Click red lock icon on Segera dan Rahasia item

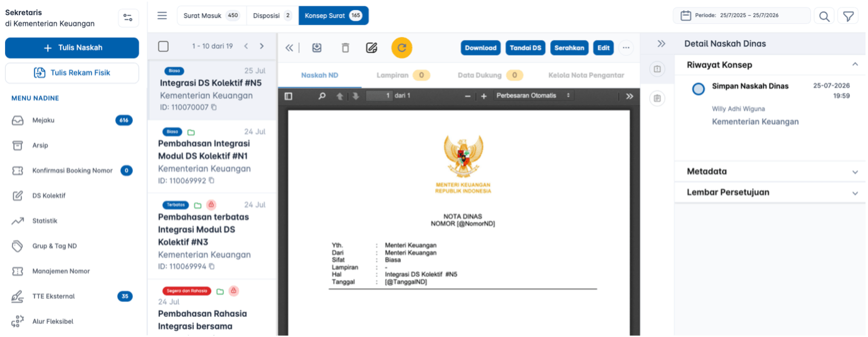tap(233, 291)
